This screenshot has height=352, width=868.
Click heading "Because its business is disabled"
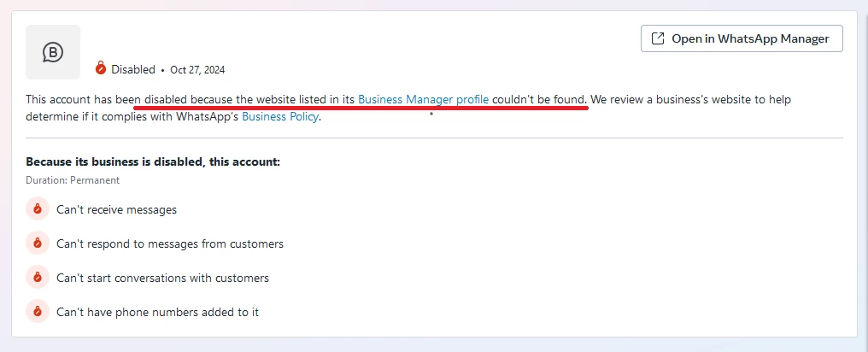pyautogui.click(x=153, y=161)
